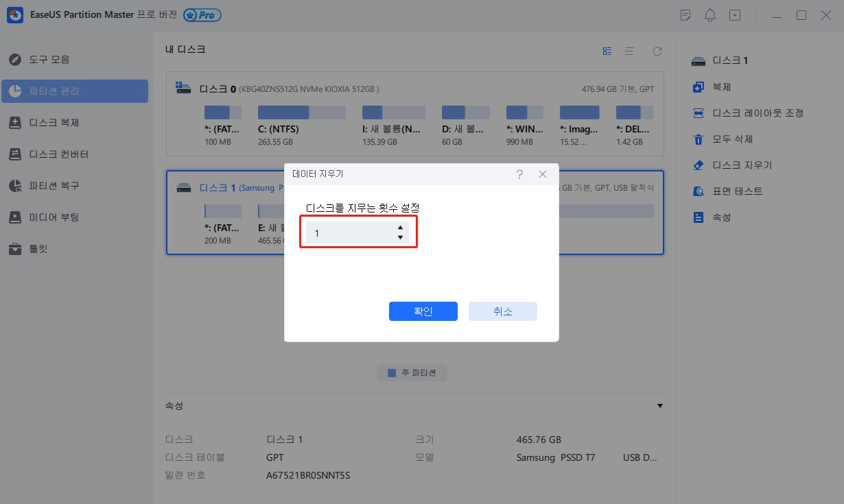Viewport: 844px width, 504px height.
Task: Click the notification bell icon
Action: pyautogui.click(x=710, y=15)
